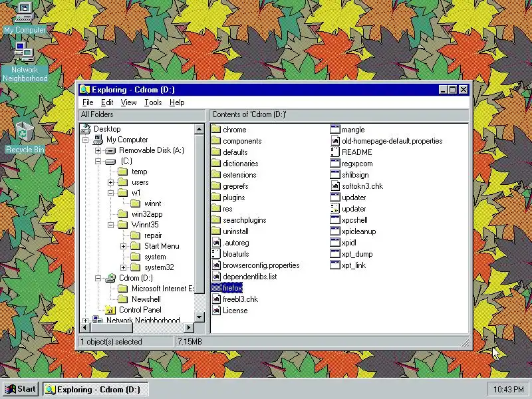Select the temp folder in tree
The image size is (532, 399).
139,172
